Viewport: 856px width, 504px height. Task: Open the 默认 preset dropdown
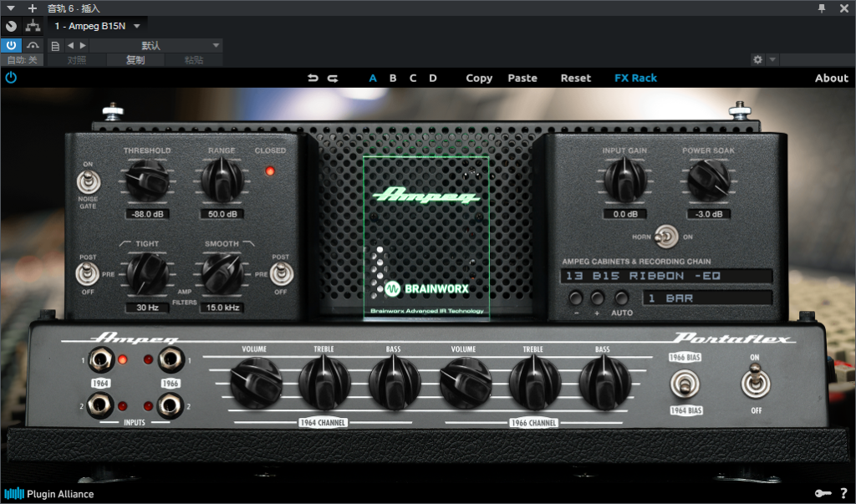click(155, 45)
